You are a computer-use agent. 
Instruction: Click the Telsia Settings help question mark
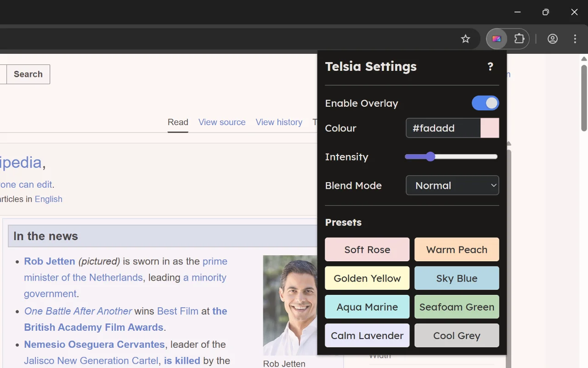coord(490,67)
